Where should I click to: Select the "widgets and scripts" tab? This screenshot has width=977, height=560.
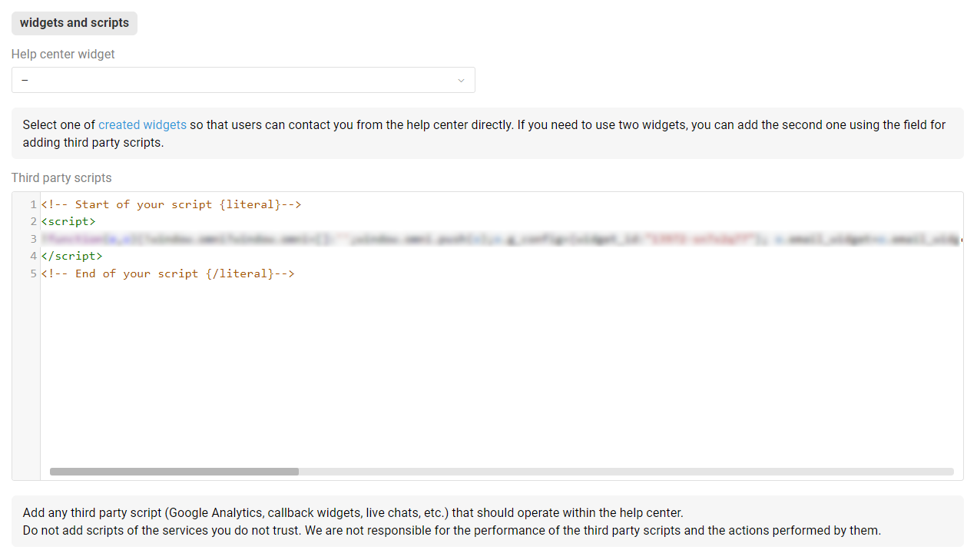click(75, 23)
